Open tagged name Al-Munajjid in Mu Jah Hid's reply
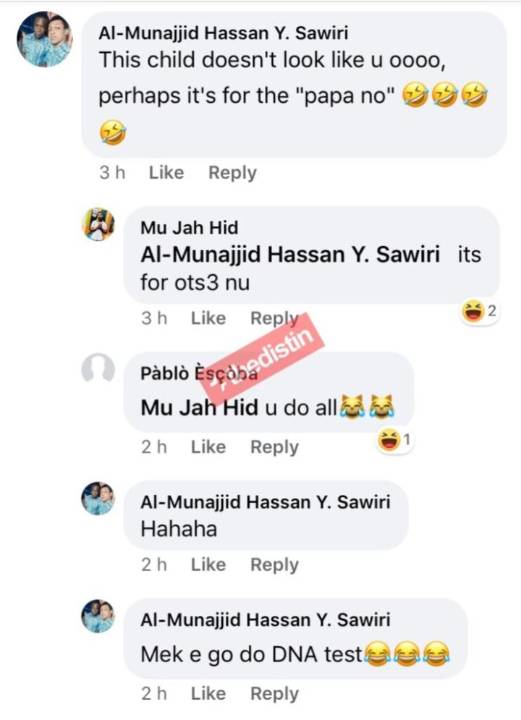The width and height of the screenshot is (521, 720). click(x=290, y=255)
